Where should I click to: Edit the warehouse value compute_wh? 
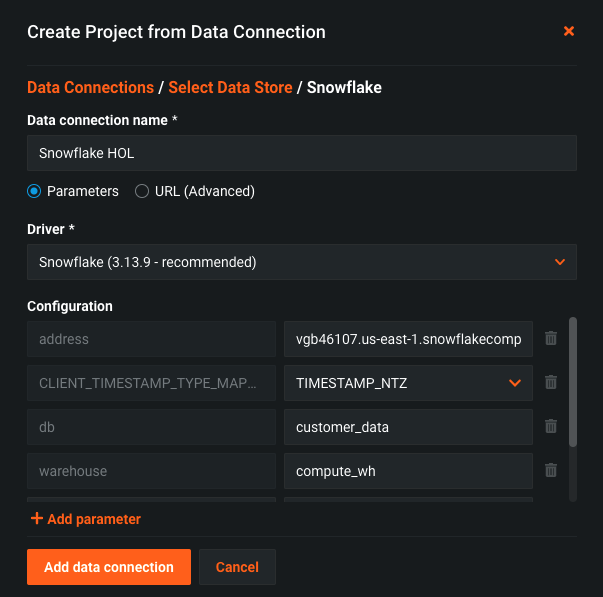point(408,471)
